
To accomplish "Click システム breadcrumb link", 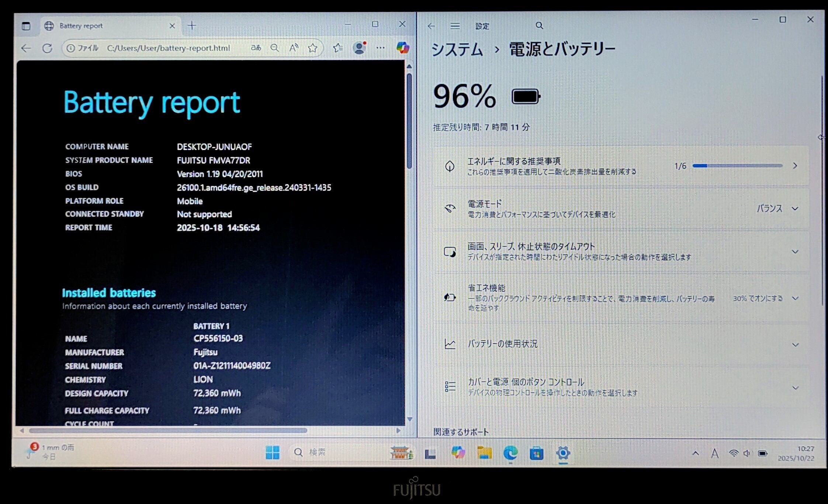I will point(457,49).
